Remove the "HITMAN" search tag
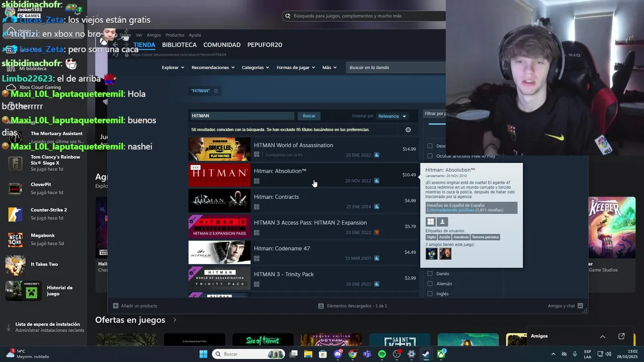The width and height of the screenshot is (644, 362). click(216, 91)
